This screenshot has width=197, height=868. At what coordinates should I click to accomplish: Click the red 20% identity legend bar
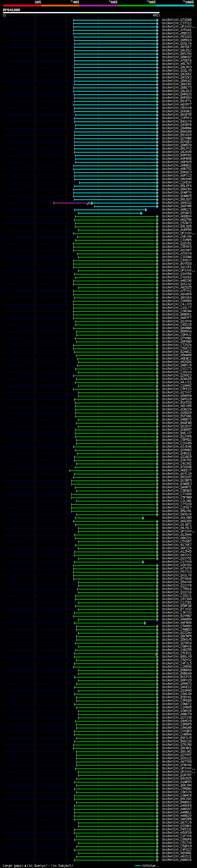(x=22, y=6)
